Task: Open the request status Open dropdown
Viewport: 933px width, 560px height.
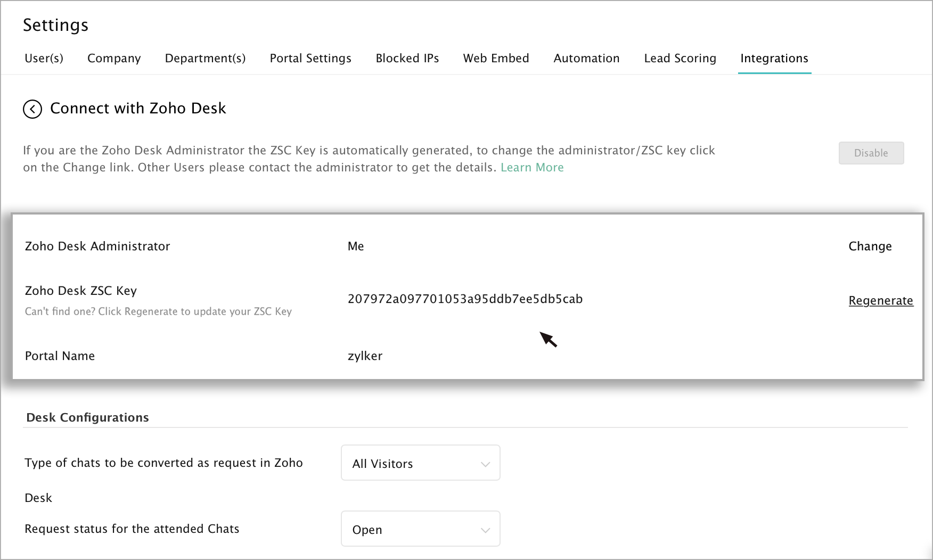Action: 420,529
